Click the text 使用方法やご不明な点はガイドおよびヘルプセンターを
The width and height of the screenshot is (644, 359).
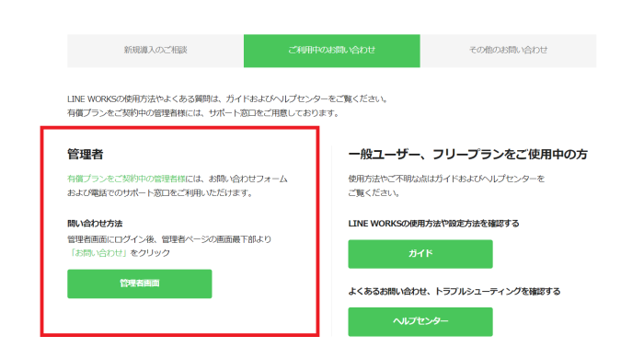[x=446, y=179]
